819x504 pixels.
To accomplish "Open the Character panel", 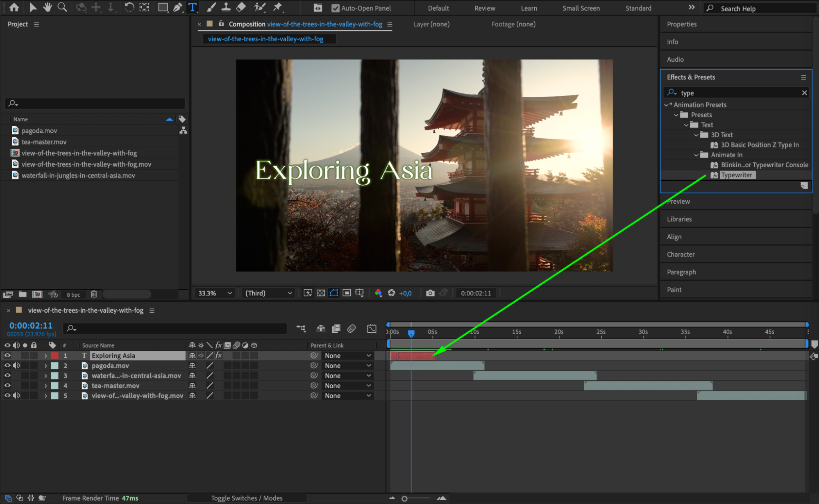I will (x=681, y=254).
